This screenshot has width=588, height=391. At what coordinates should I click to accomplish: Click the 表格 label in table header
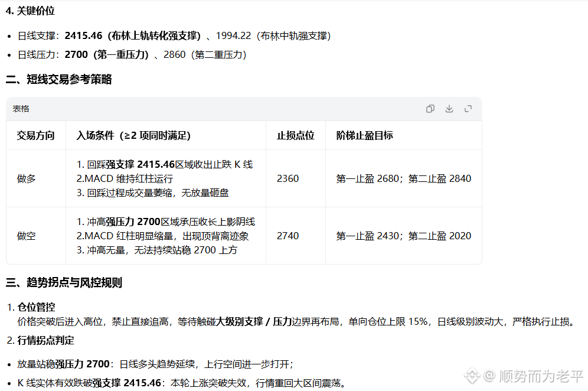(x=21, y=109)
